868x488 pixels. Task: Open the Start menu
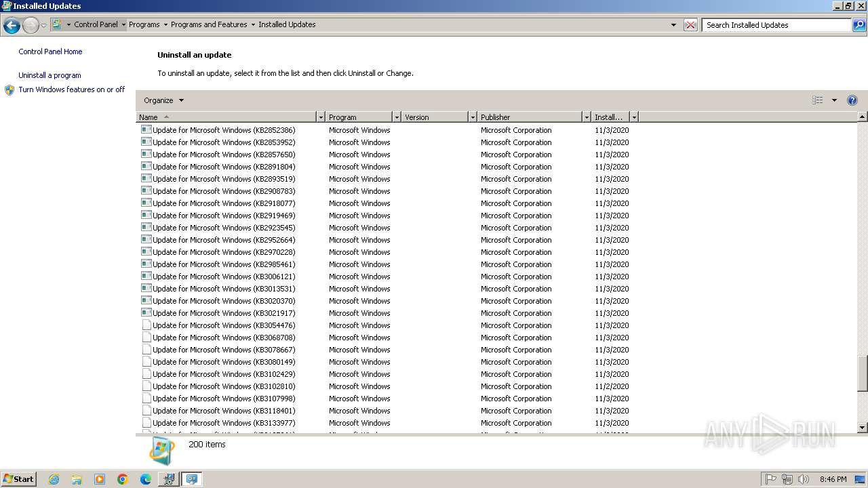point(18,479)
